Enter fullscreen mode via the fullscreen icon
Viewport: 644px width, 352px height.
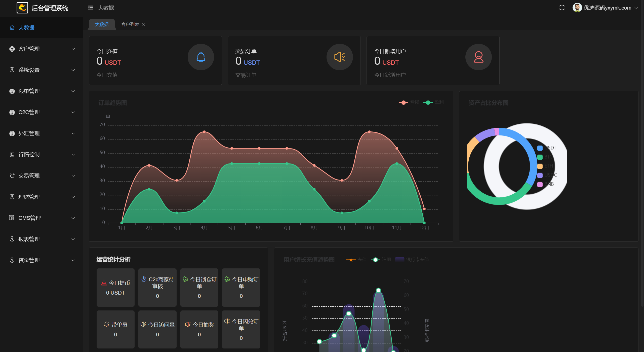pos(562,8)
